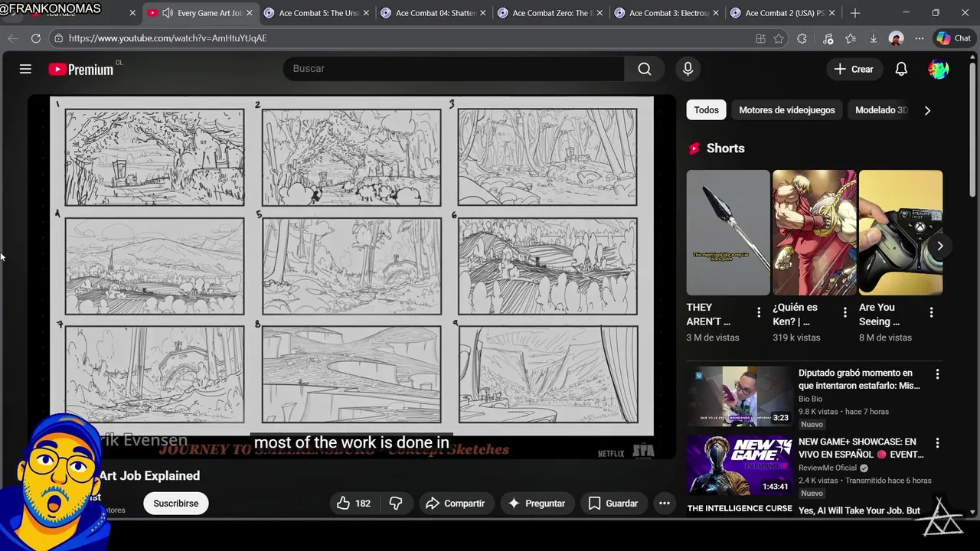Open split screen or apps icon

pos(760,38)
